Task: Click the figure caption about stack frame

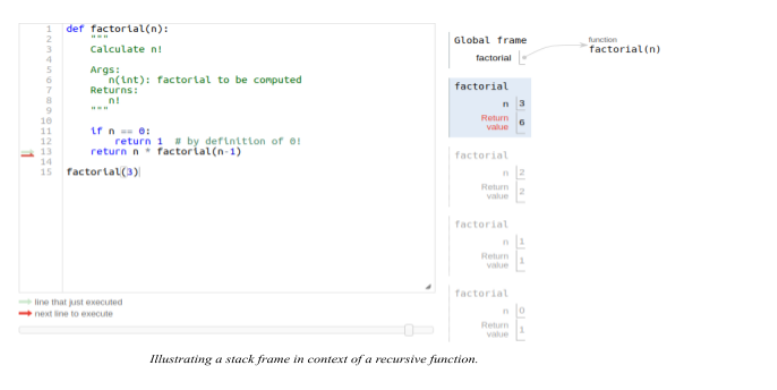Action: click(x=314, y=359)
